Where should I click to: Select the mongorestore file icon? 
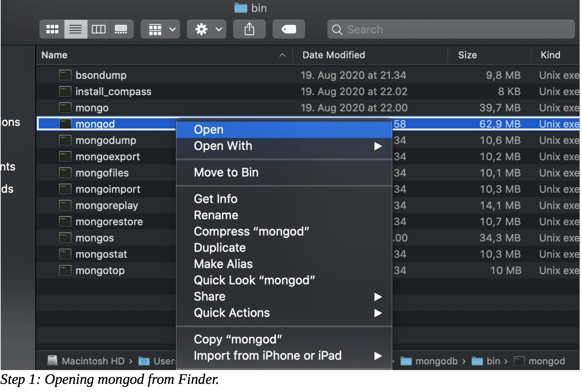tap(65, 221)
